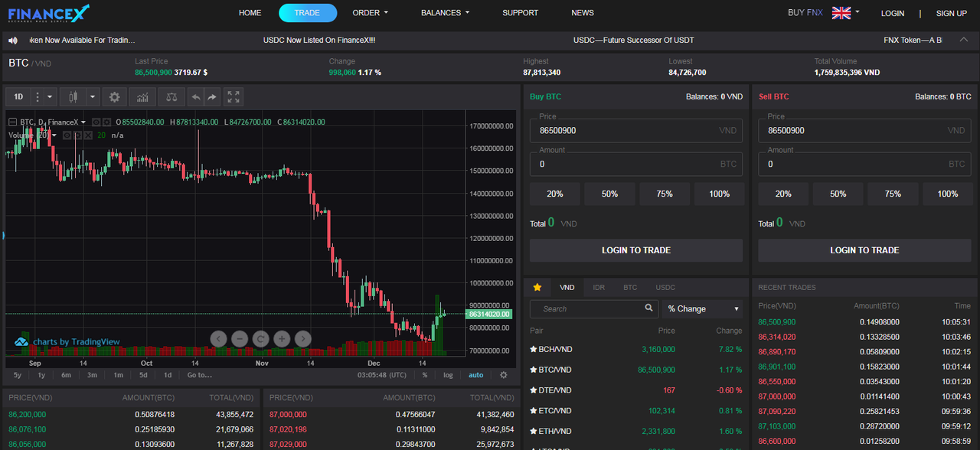
Task: Open the NEWS page
Action: (583, 13)
